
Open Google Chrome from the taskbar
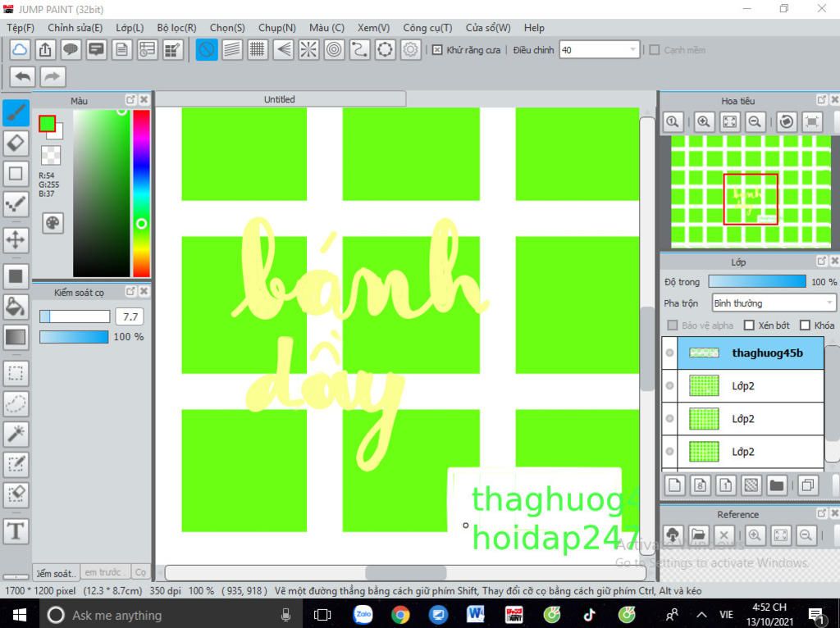tap(400, 615)
